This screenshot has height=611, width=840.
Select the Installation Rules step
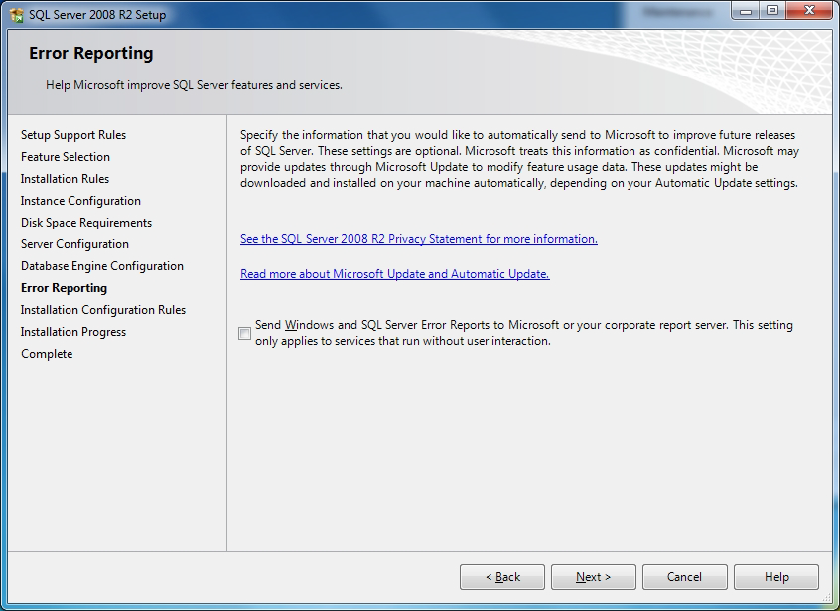65,179
